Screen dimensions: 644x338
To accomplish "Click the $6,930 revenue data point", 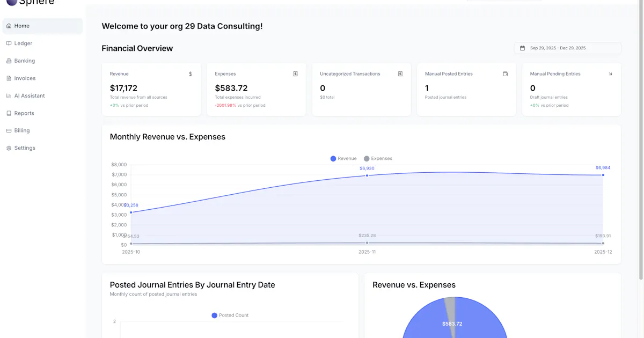I will (x=367, y=175).
